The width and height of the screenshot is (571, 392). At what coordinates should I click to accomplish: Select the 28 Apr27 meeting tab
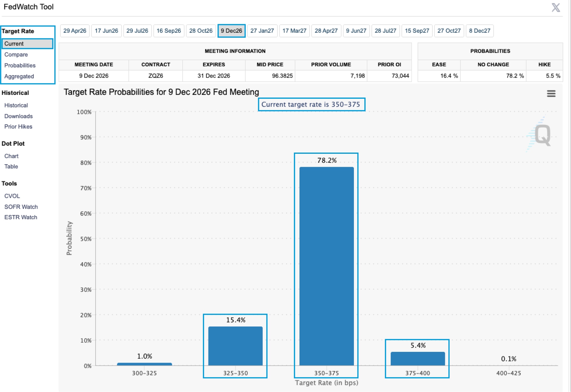[326, 31]
